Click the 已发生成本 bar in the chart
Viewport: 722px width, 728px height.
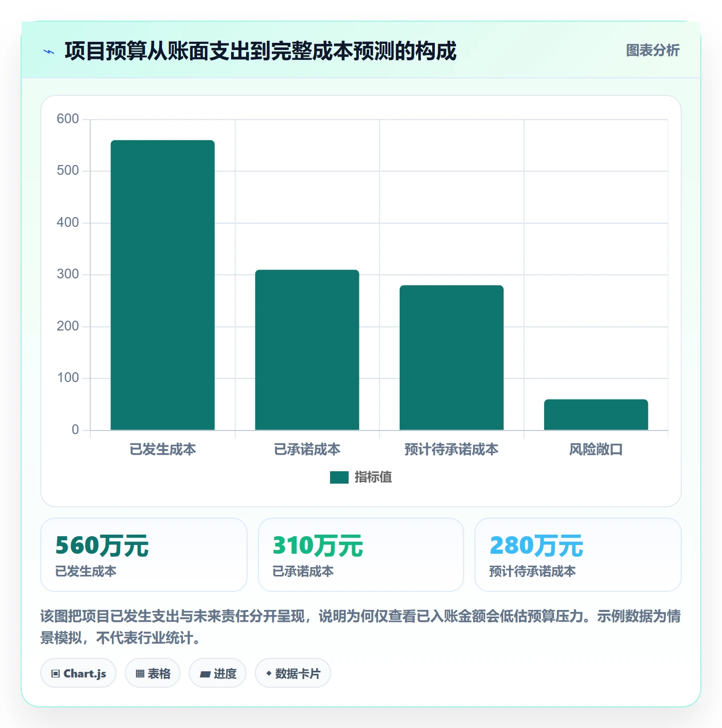pyautogui.click(x=162, y=285)
